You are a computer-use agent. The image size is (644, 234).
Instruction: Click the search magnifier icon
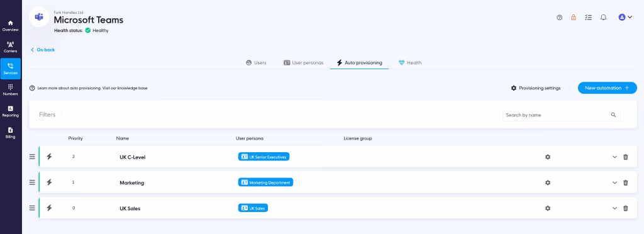614,115
